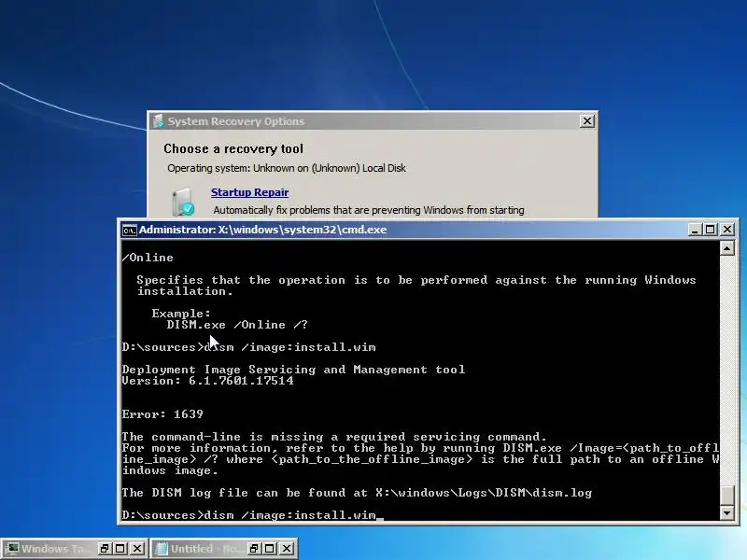The height and width of the screenshot is (560, 747).
Task: Click 'Automatically fix problems' description text
Action: (x=369, y=210)
